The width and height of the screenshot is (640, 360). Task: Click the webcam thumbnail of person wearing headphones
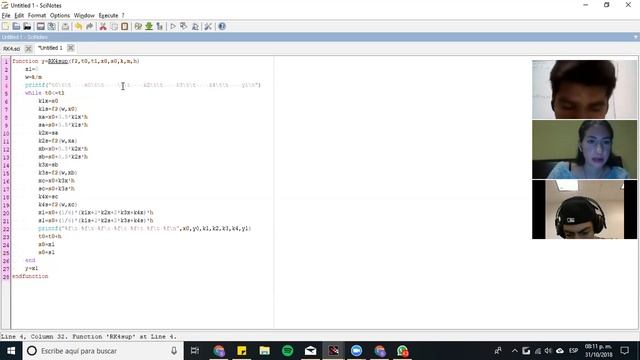pos(584,209)
